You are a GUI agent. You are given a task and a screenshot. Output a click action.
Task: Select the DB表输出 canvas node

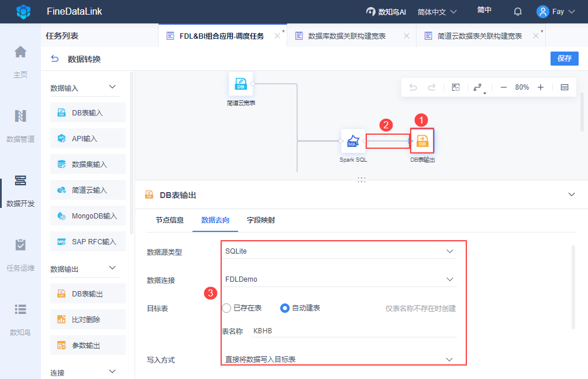(x=422, y=141)
